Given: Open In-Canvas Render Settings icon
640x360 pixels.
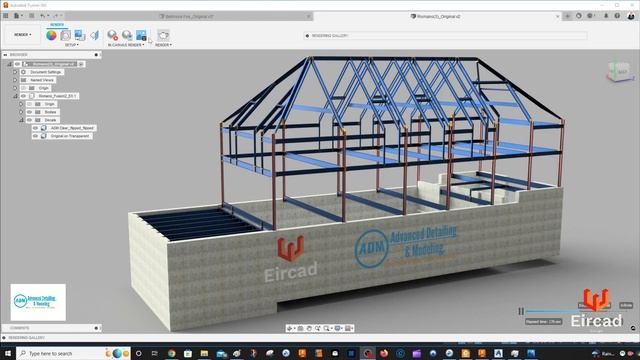Looking at the screenshot, I should (127, 36).
